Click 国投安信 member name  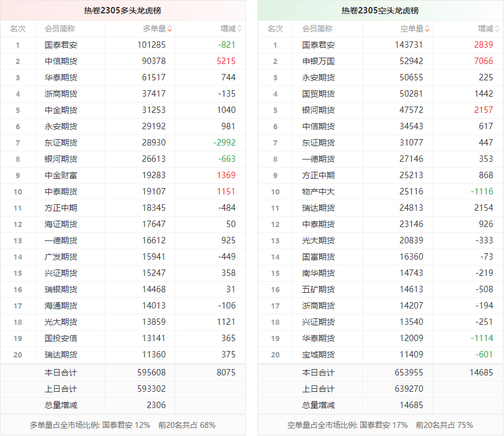tap(60, 338)
